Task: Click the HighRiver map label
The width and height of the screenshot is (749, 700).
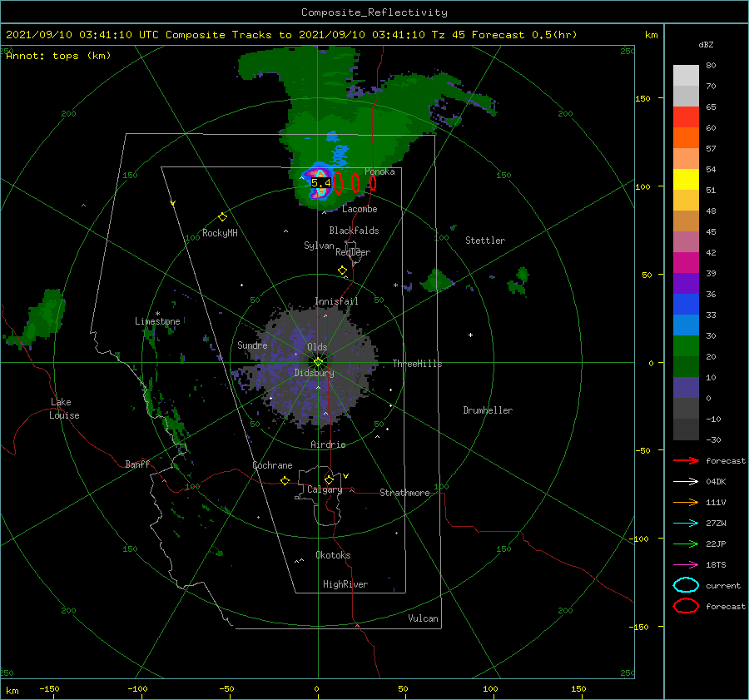Action: point(345,585)
